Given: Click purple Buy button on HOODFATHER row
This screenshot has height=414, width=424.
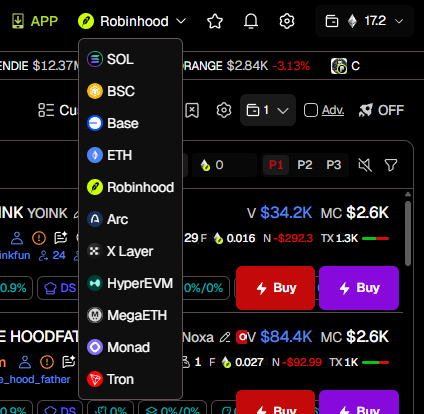Looking at the screenshot, I should coord(359,402).
